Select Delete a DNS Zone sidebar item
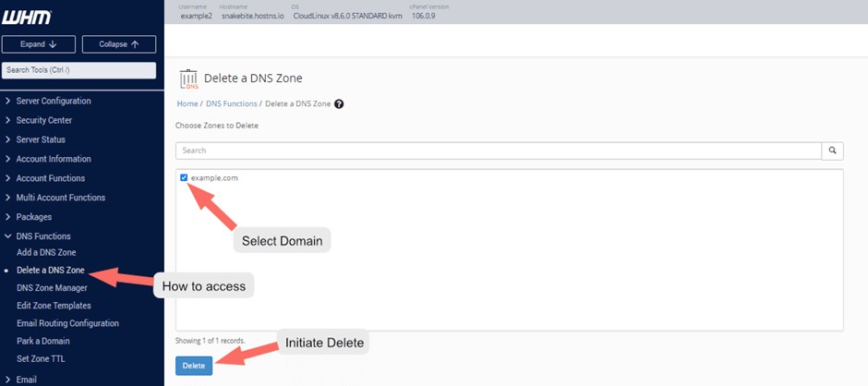Screen dimensions: 868x386 51,271
